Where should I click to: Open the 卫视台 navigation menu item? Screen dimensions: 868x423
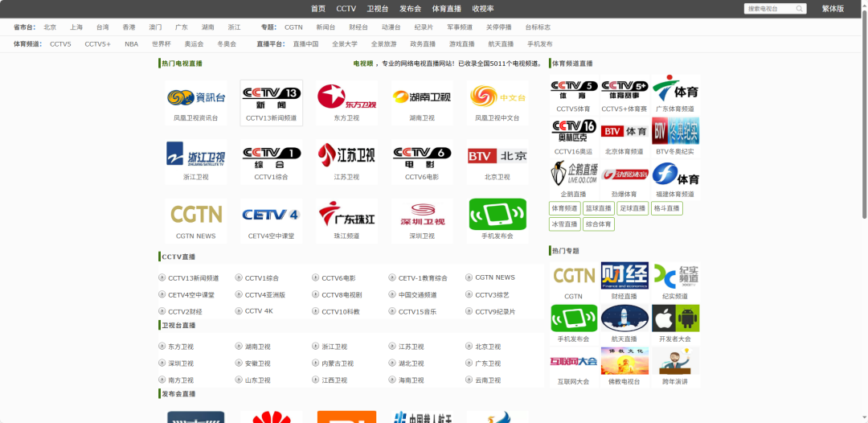coord(378,9)
